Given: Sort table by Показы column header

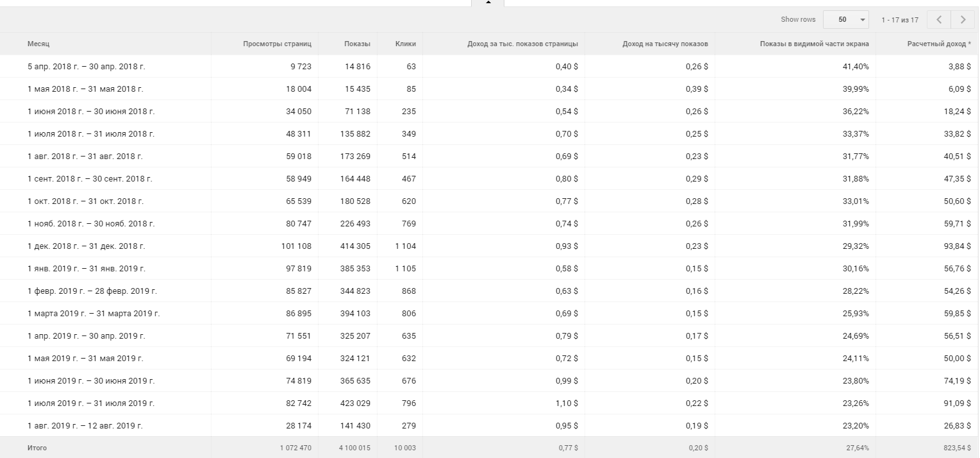Looking at the screenshot, I should click(357, 44).
